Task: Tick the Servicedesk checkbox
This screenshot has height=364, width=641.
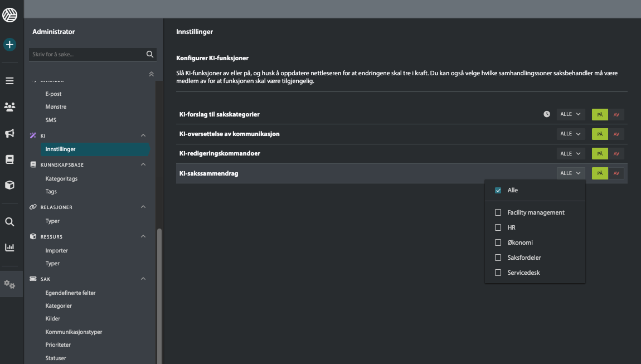Action: click(498, 273)
